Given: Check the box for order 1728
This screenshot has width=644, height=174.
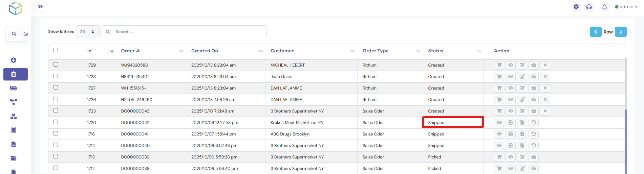Looking at the screenshot, I should [x=56, y=76].
